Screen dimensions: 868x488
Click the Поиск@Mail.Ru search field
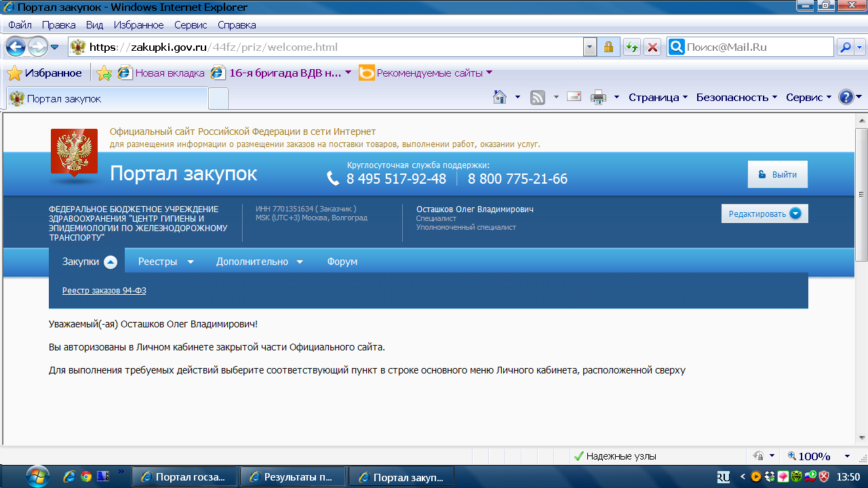758,47
